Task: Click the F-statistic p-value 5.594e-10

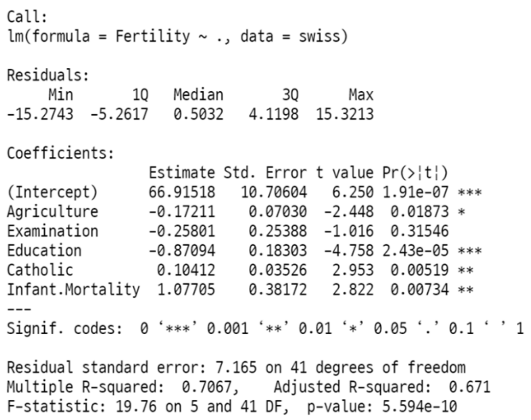Action: click(x=419, y=407)
